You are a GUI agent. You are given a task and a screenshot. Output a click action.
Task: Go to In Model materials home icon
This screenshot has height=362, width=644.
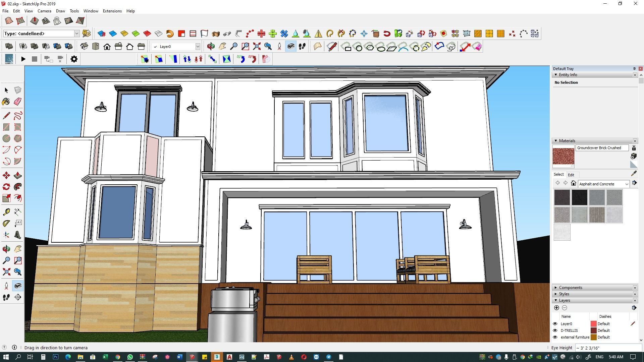(x=574, y=183)
